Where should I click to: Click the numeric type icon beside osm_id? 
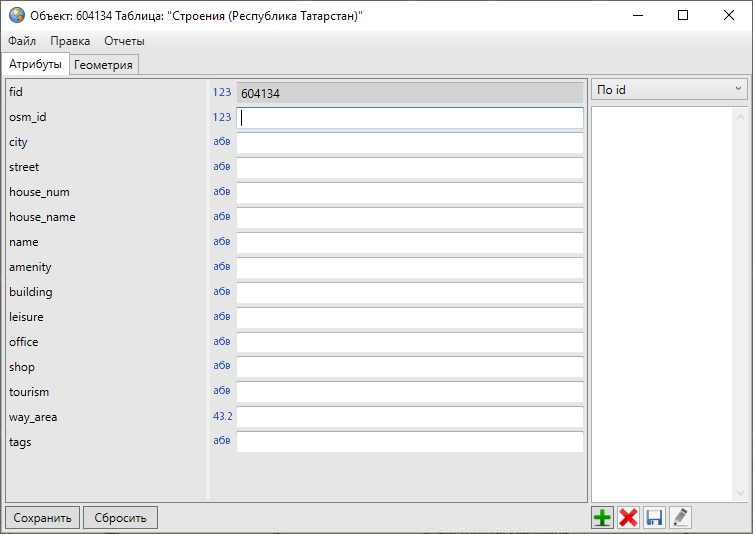pos(221,117)
